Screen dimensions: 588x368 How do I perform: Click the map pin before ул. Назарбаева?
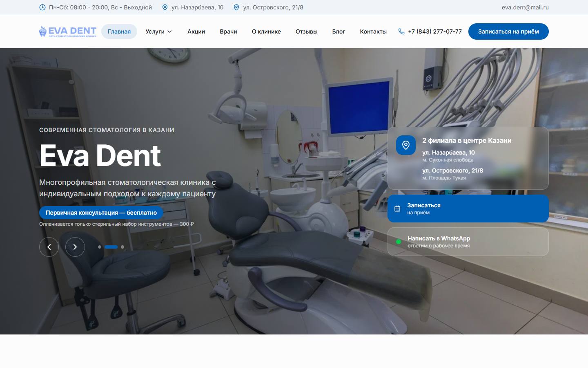pyautogui.click(x=165, y=7)
